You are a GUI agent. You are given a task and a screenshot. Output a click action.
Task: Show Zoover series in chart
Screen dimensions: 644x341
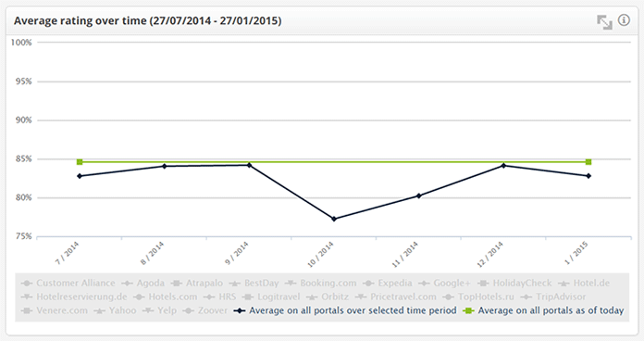(x=204, y=310)
